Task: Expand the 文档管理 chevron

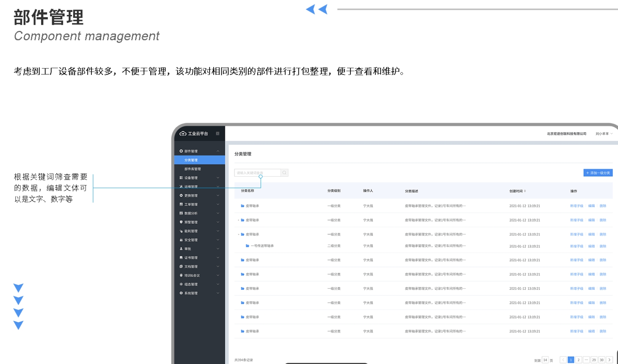Action: (218, 266)
